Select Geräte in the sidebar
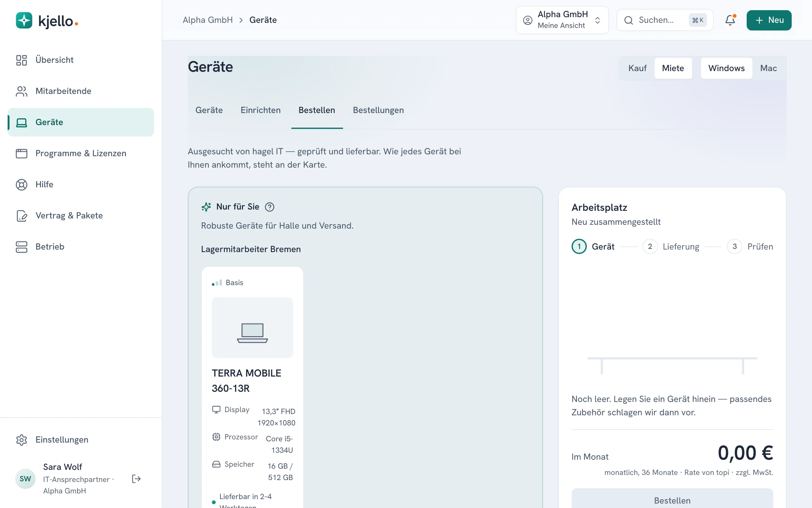The height and width of the screenshot is (508, 812). tap(81, 122)
